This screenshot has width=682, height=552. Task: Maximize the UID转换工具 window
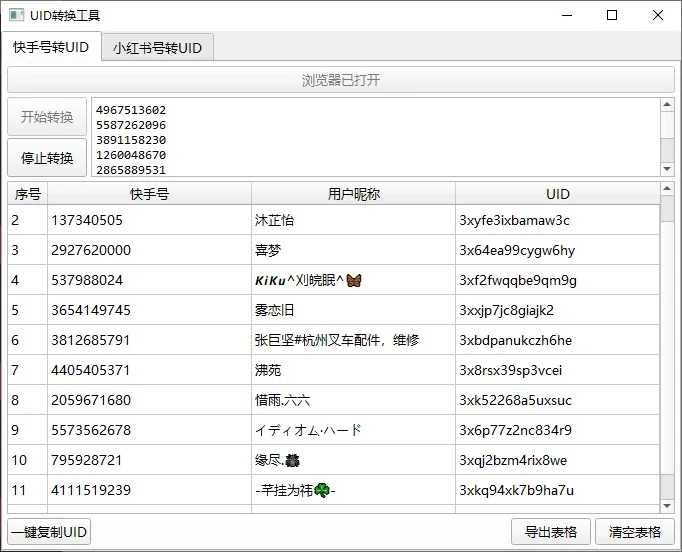pos(612,16)
